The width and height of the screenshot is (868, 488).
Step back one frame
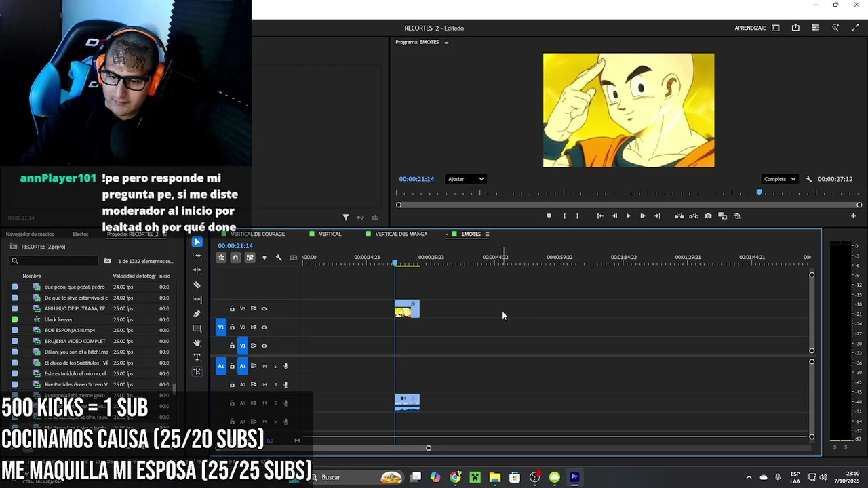(x=614, y=216)
